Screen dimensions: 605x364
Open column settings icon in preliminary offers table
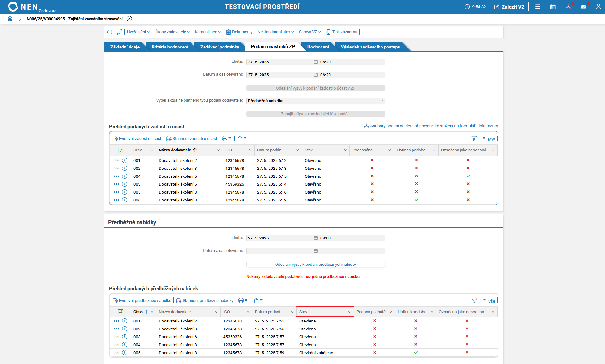coord(120,312)
